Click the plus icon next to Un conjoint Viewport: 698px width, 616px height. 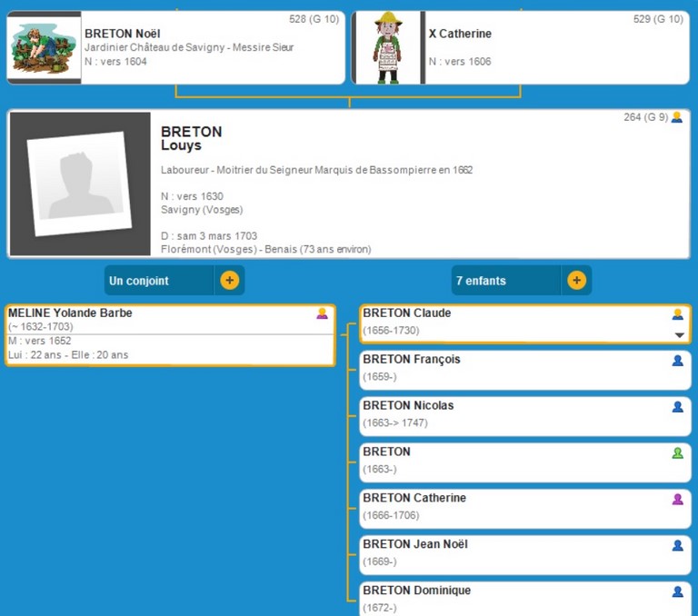229,281
